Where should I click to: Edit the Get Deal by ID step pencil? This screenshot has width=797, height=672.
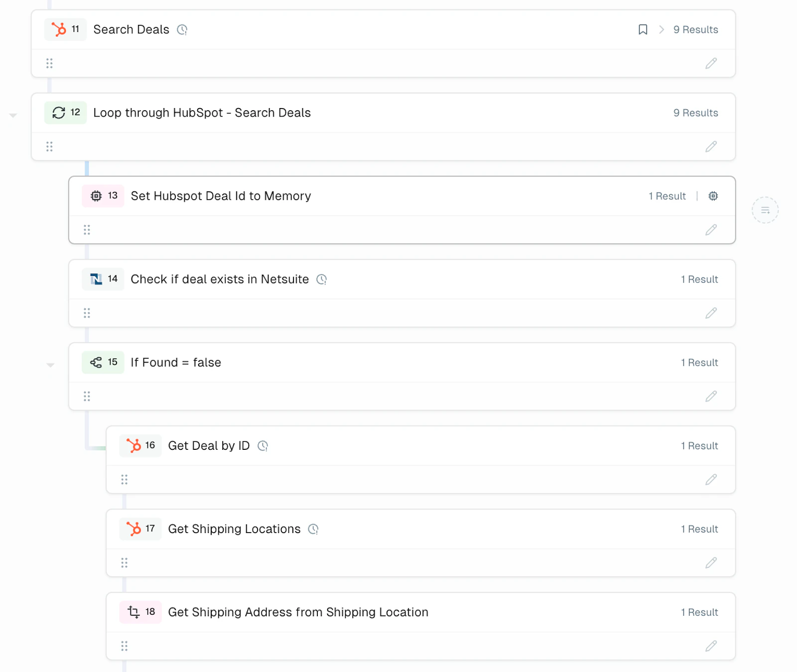click(x=711, y=479)
